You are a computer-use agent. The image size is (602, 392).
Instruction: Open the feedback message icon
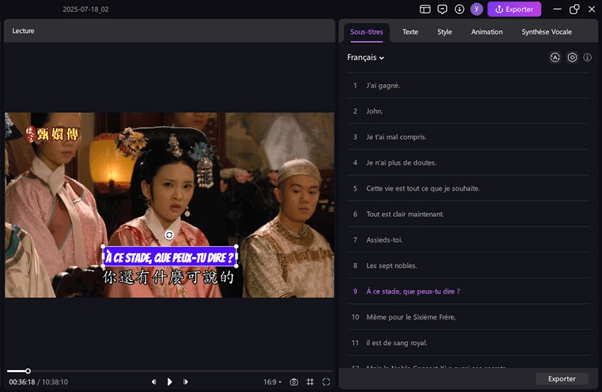coord(442,9)
